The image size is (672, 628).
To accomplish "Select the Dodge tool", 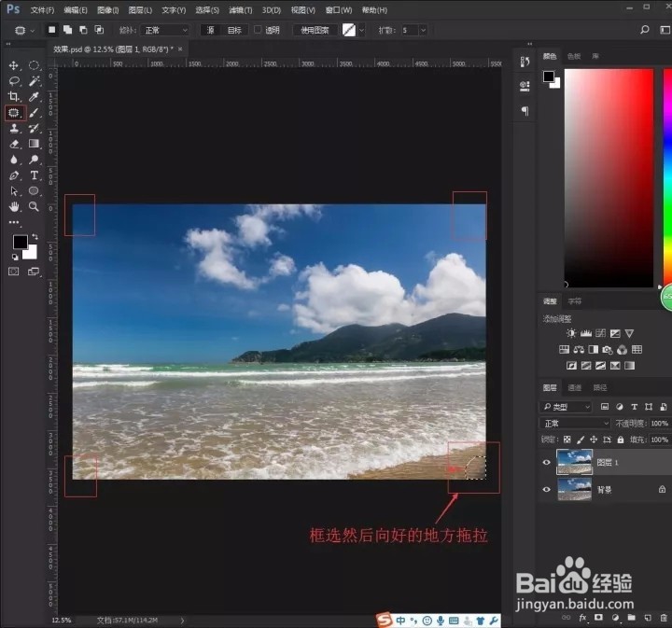I will [x=34, y=160].
